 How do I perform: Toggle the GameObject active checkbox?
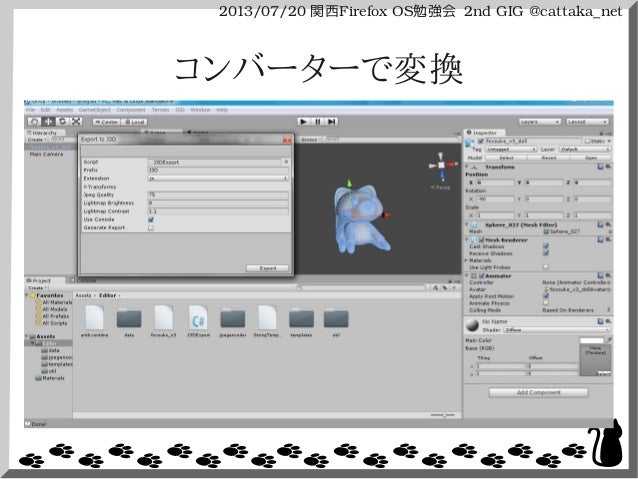(x=481, y=141)
